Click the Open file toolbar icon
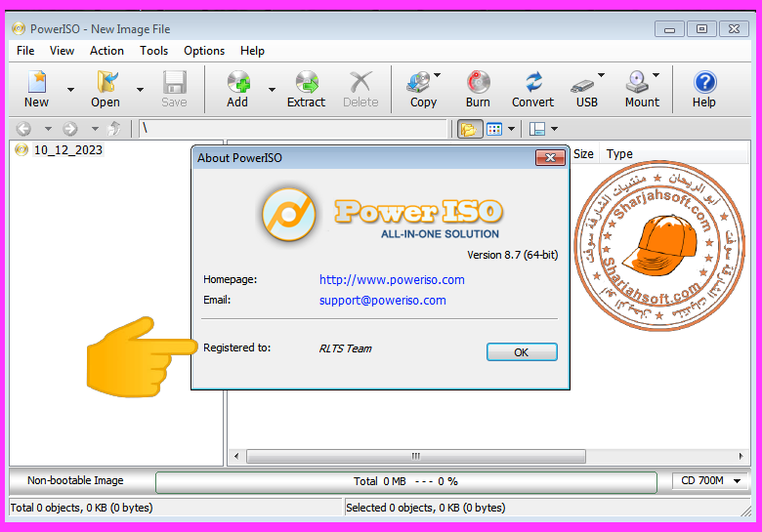 point(106,82)
